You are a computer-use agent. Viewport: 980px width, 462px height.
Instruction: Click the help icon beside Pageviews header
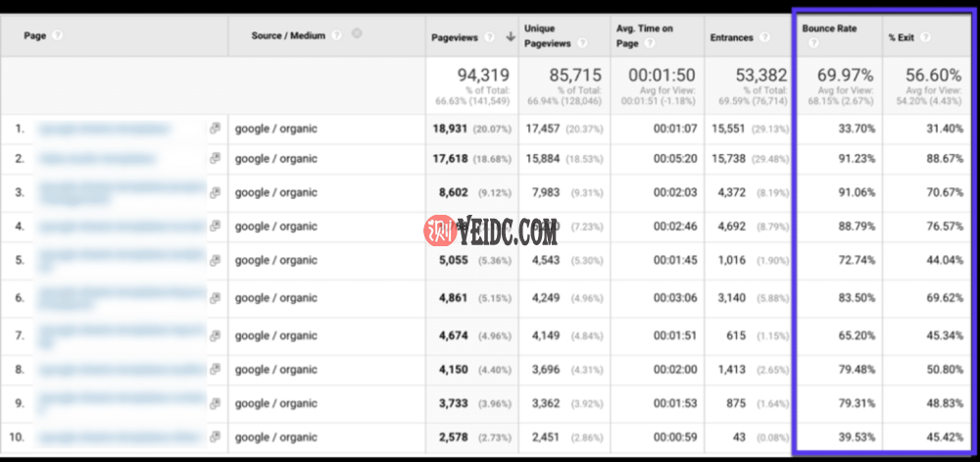489,37
